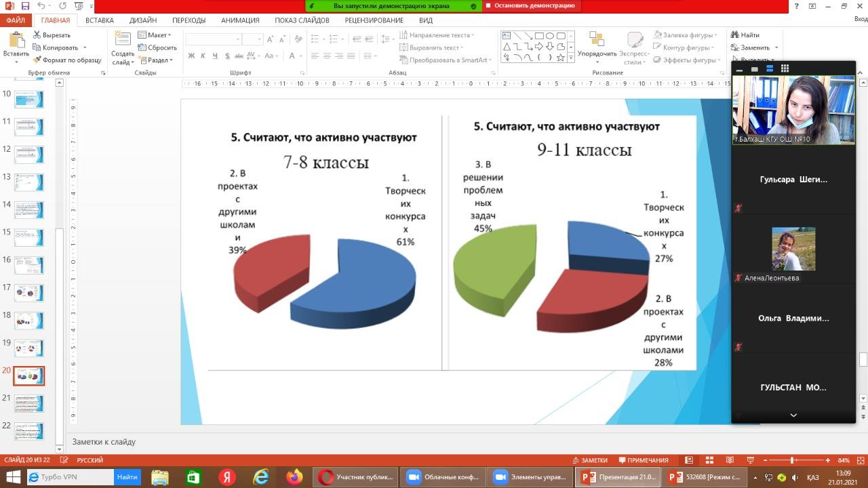Image resolution: width=868 pixels, height=488 pixels.
Task: Toggle Notes (Заметки) pane in status bar
Action: [589, 460]
